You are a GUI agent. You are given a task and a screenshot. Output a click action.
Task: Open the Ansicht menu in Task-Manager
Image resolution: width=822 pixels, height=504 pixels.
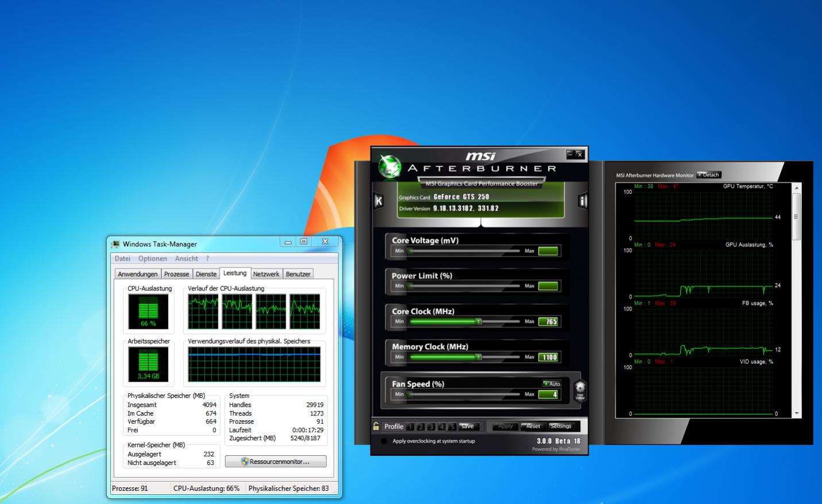(186, 258)
